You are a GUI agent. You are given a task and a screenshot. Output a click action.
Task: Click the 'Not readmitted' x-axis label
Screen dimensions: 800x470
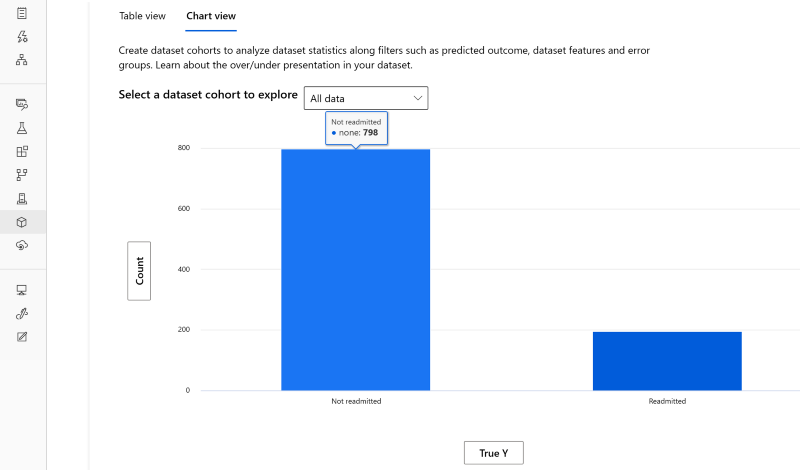(356, 401)
